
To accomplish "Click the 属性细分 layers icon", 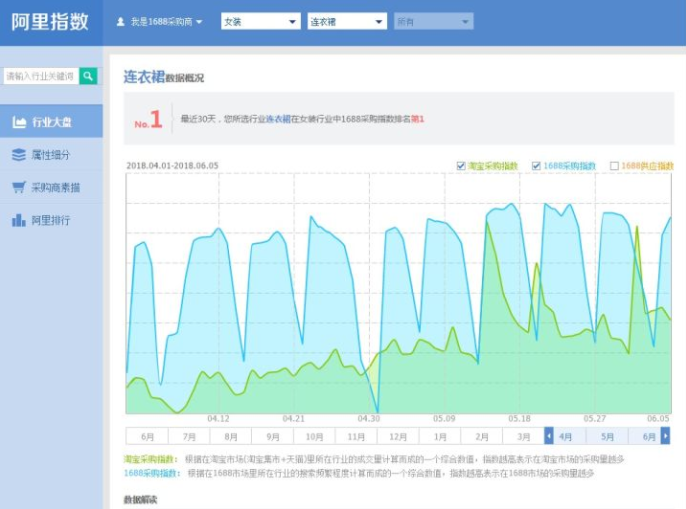I will pyautogui.click(x=19, y=154).
